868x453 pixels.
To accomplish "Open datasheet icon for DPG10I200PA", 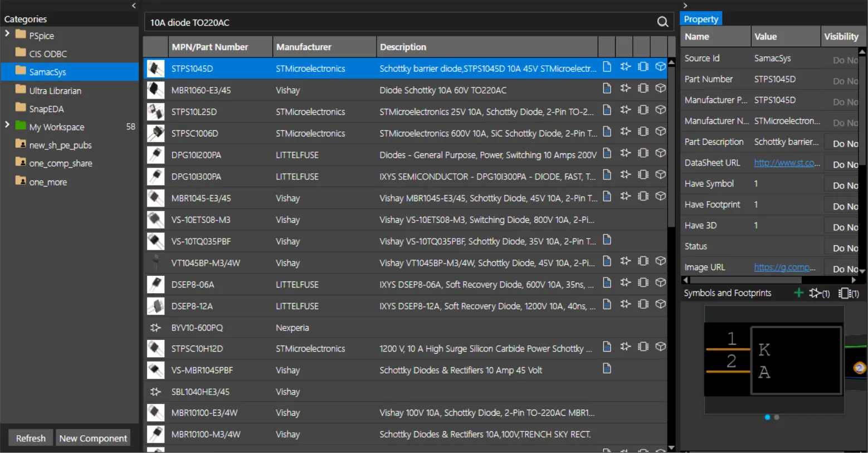I will [x=607, y=153].
